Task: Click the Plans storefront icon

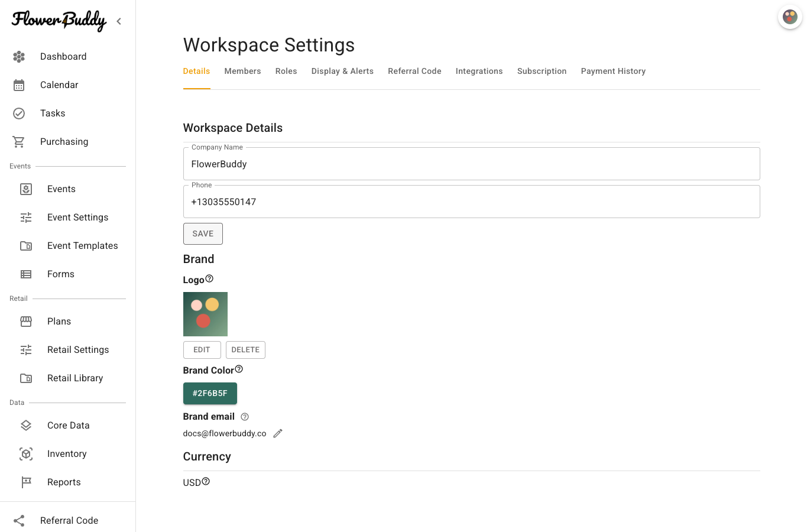Action: click(26, 322)
